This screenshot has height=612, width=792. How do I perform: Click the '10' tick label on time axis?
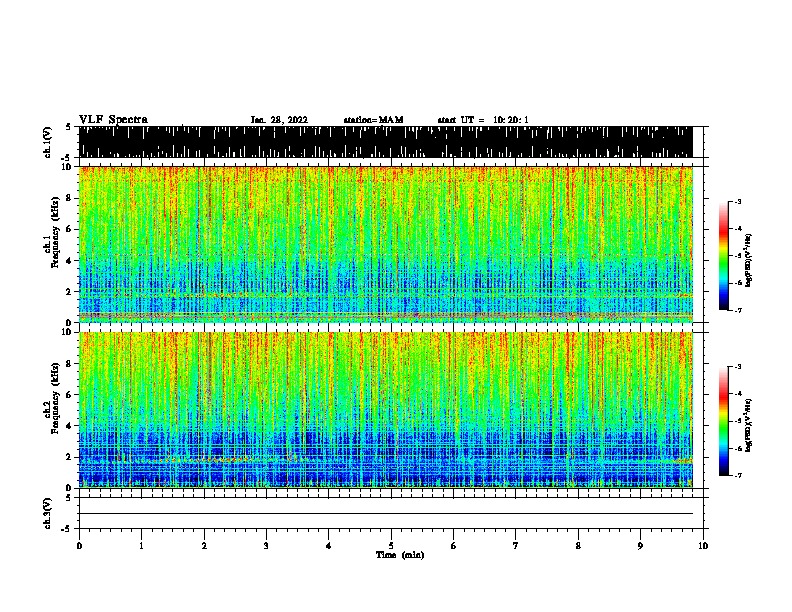pyautogui.click(x=703, y=545)
